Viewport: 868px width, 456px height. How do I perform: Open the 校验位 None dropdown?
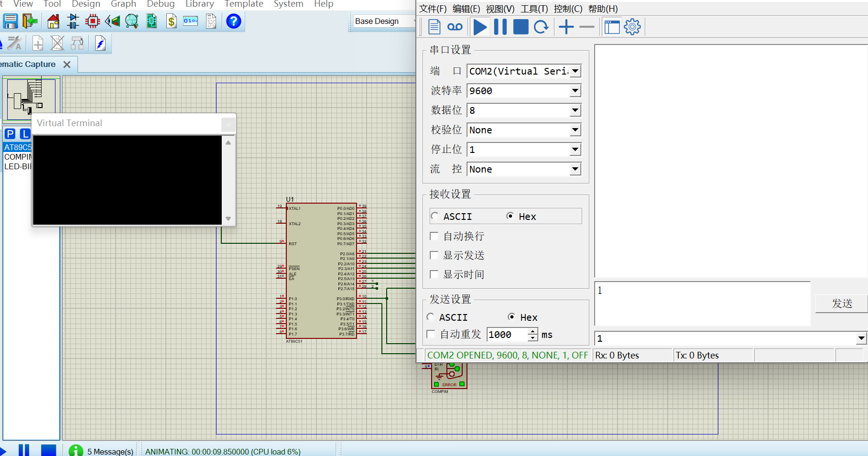(575, 130)
